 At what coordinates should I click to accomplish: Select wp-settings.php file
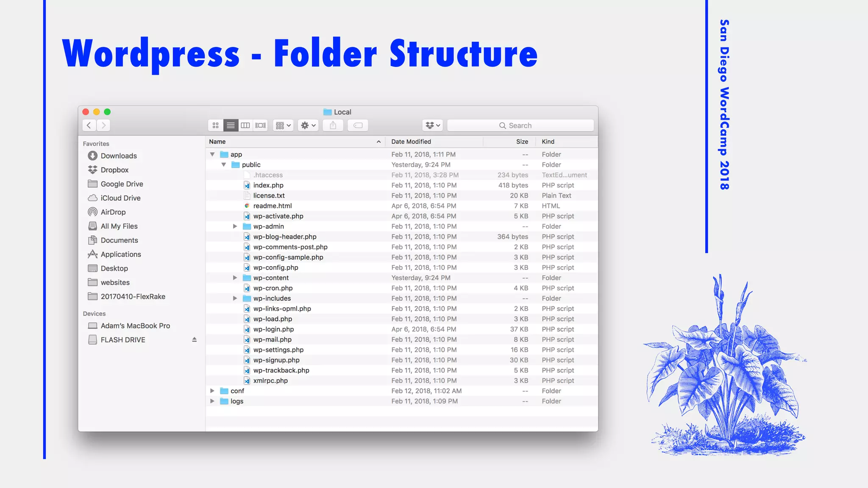pos(402,350)
